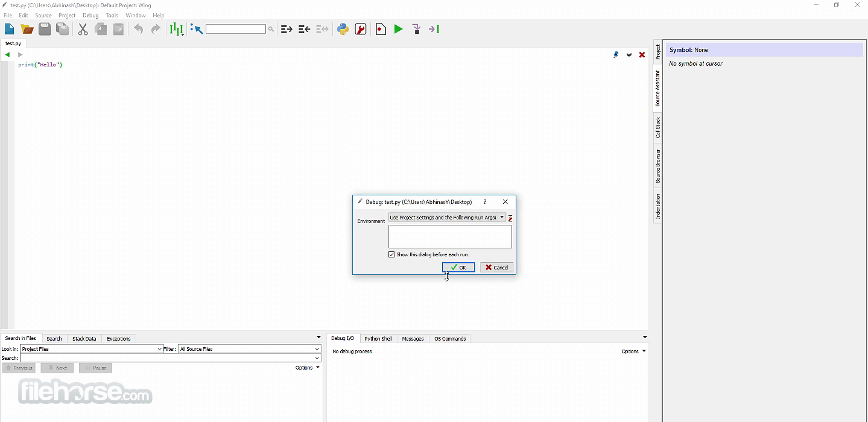The image size is (868, 422).
Task: Click the green multiple-selections icon
Action: point(176,29)
